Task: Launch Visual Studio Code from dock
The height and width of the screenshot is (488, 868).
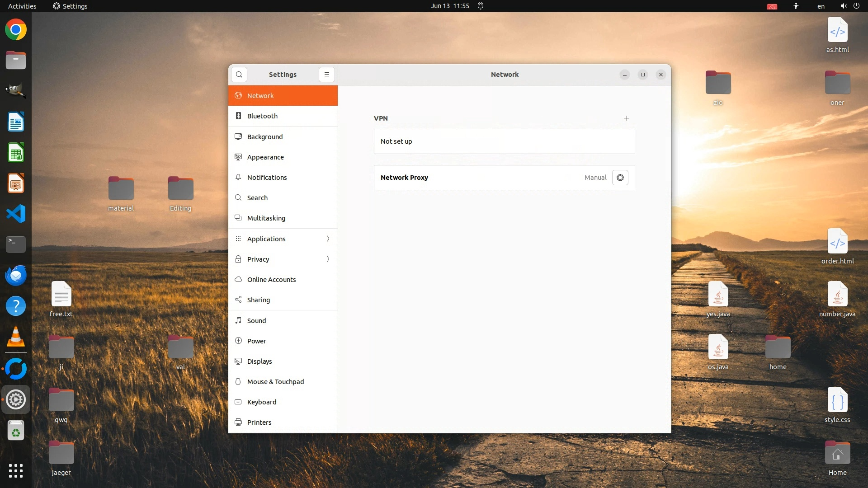Action: click(x=16, y=214)
